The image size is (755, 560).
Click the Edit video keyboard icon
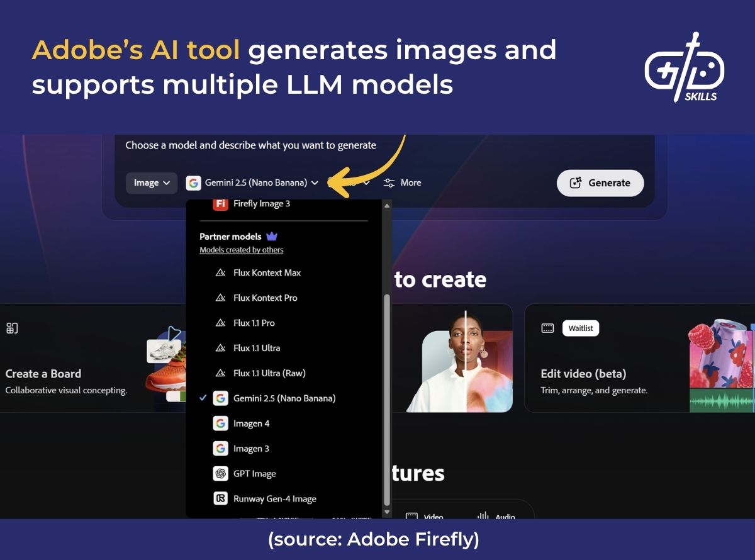coord(549,328)
